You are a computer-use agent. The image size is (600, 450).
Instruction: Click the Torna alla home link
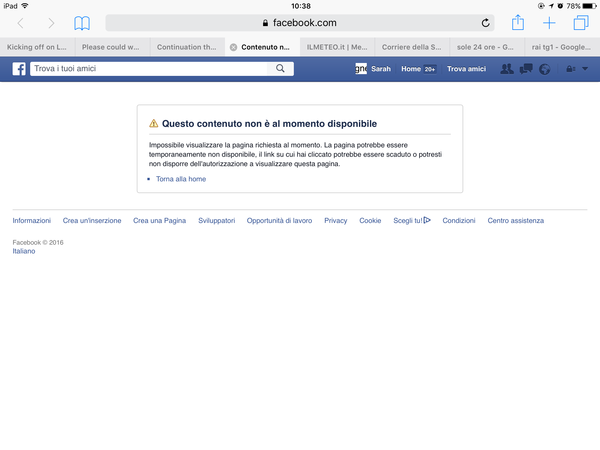click(x=181, y=179)
